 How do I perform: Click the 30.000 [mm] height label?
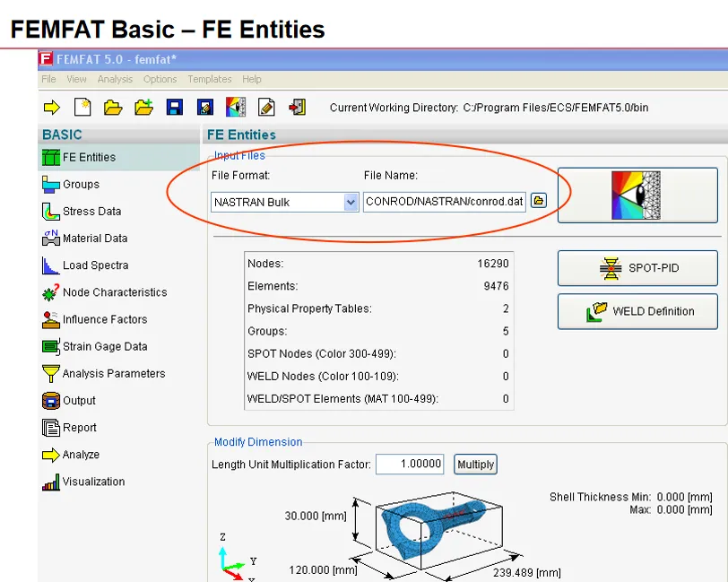pyautogui.click(x=316, y=516)
